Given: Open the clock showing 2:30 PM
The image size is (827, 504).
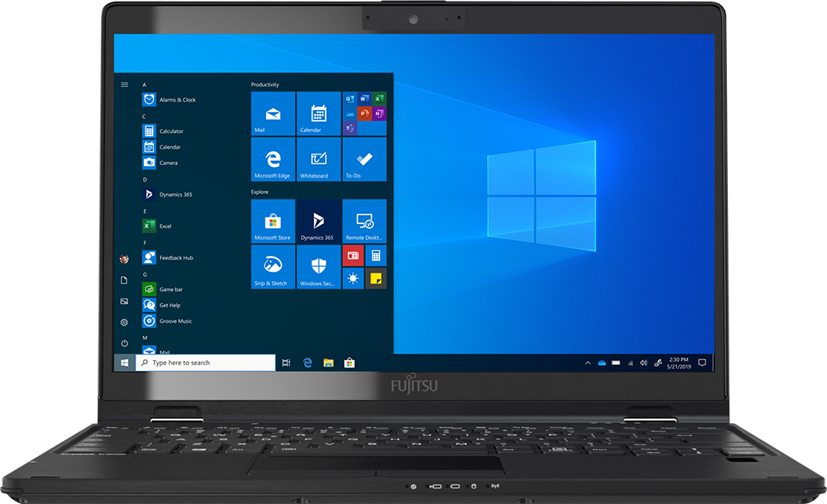Looking at the screenshot, I should (679, 363).
